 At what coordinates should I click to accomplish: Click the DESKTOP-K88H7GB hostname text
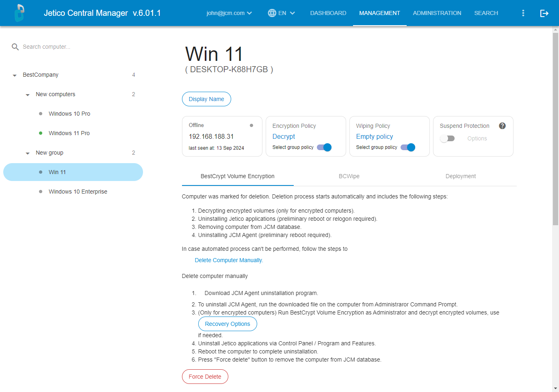(229, 69)
